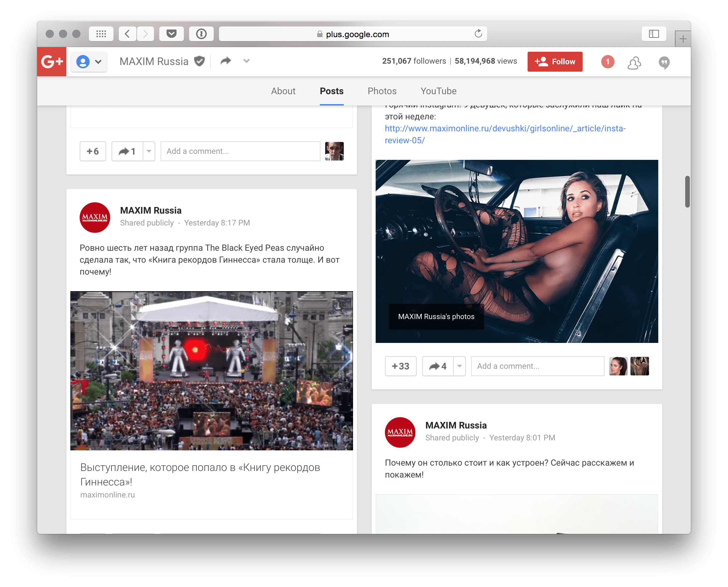Click the woman commenter avatar thumbnail
The image size is (728, 587).
[618, 366]
